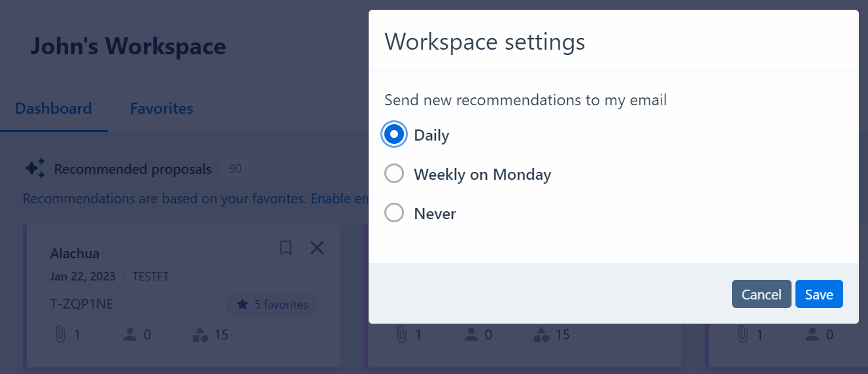Click the shapes icon on the middle card
This screenshot has width=868, height=374.
pos(541,335)
